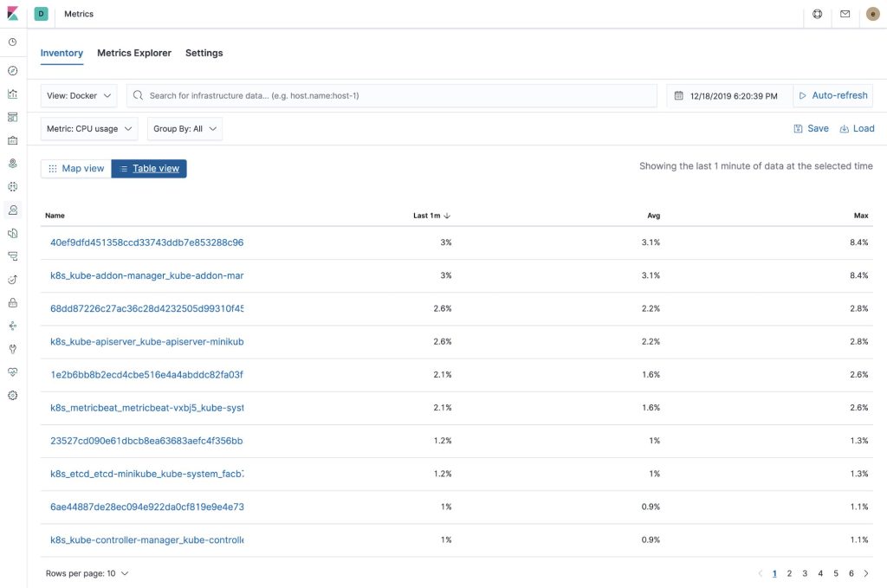Open APM icon in sidebar

point(12,256)
